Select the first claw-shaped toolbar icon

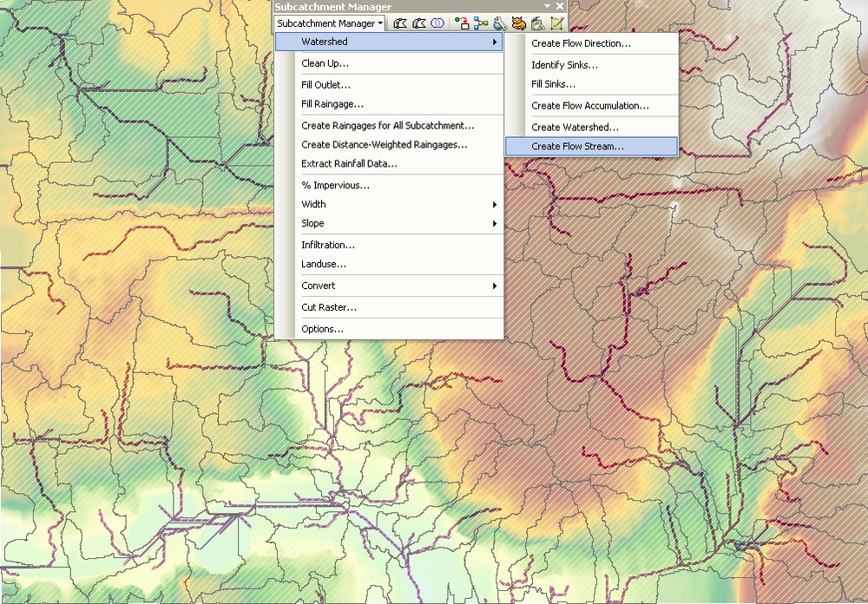pyautogui.click(x=399, y=23)
